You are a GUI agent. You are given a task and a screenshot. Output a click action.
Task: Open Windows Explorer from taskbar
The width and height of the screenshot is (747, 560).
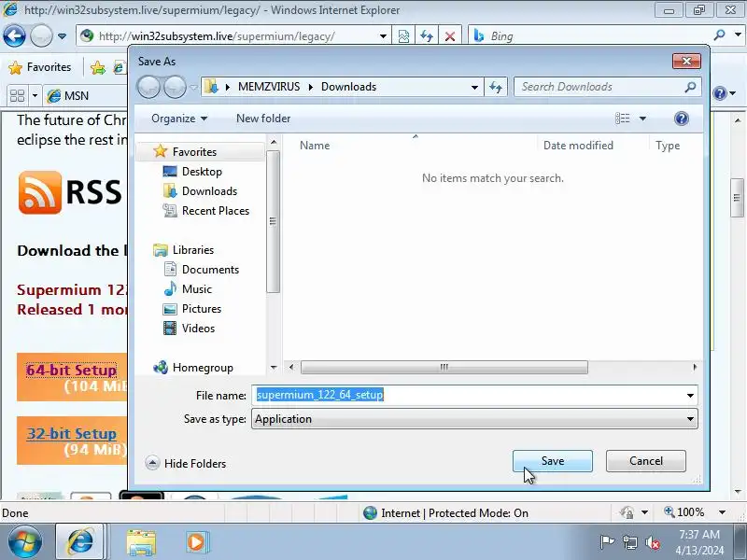(x=141, y=542)
